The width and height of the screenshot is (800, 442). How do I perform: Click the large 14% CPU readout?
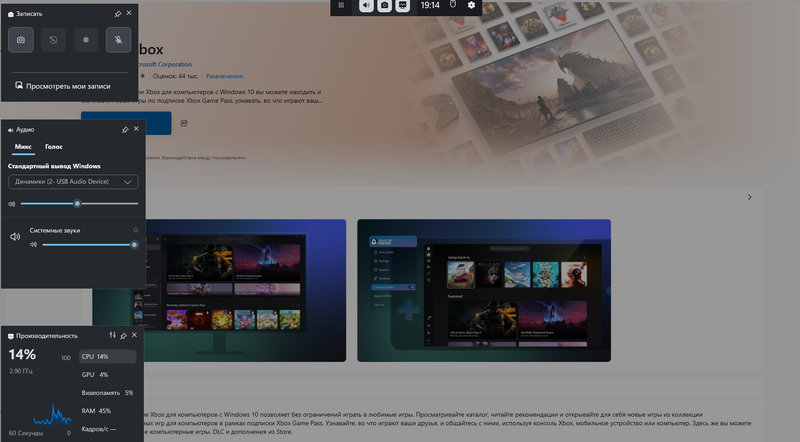22,354
